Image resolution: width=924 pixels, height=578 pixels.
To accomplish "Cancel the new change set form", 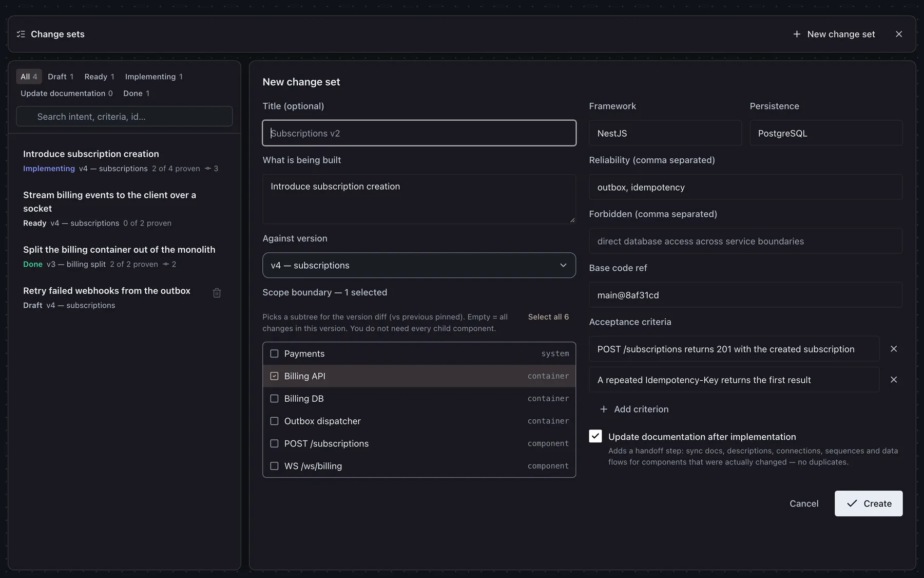I will 804,504.
